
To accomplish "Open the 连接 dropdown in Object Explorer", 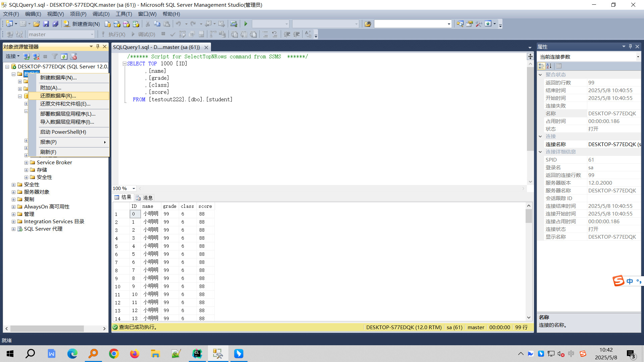I will [12, 56].
